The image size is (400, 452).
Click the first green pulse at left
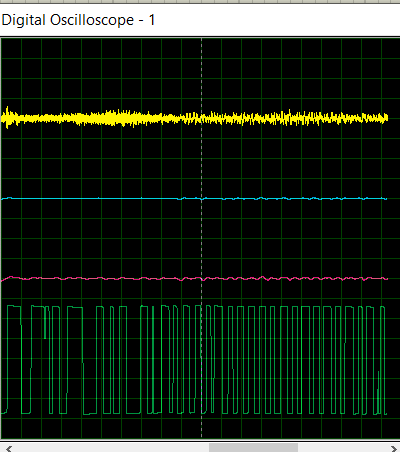point(14,306)
